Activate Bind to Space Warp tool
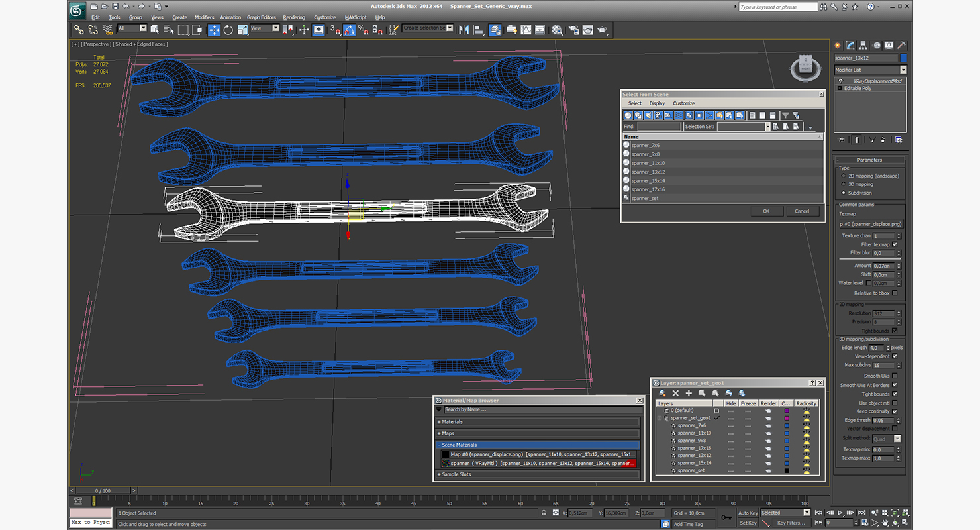 pos(107,30)
